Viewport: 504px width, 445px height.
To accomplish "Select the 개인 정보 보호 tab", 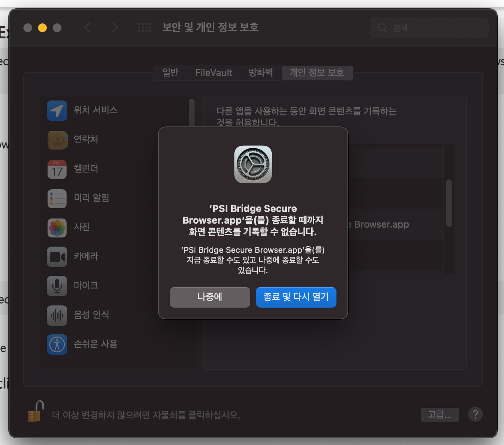I will pyautogui.click(x=317, y=73).
